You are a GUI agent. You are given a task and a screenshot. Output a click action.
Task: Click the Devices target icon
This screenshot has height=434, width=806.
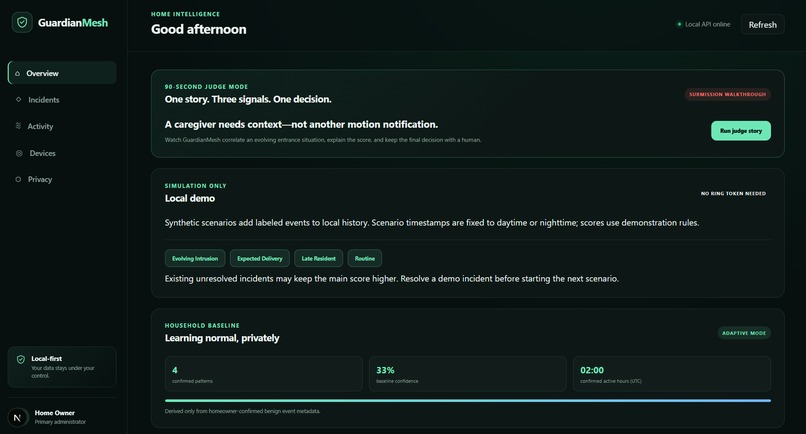pyautogui.click(x=19, y=153)
